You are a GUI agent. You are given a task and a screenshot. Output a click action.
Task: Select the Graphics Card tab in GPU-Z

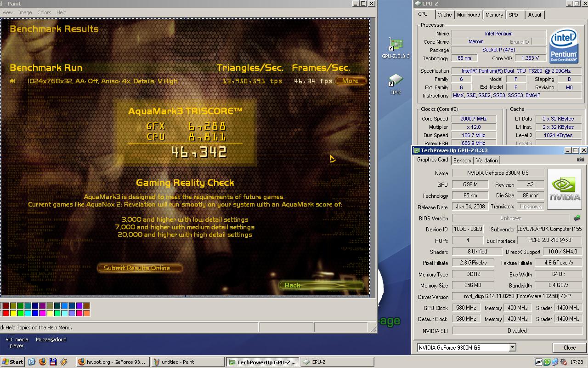coord(432,160)
